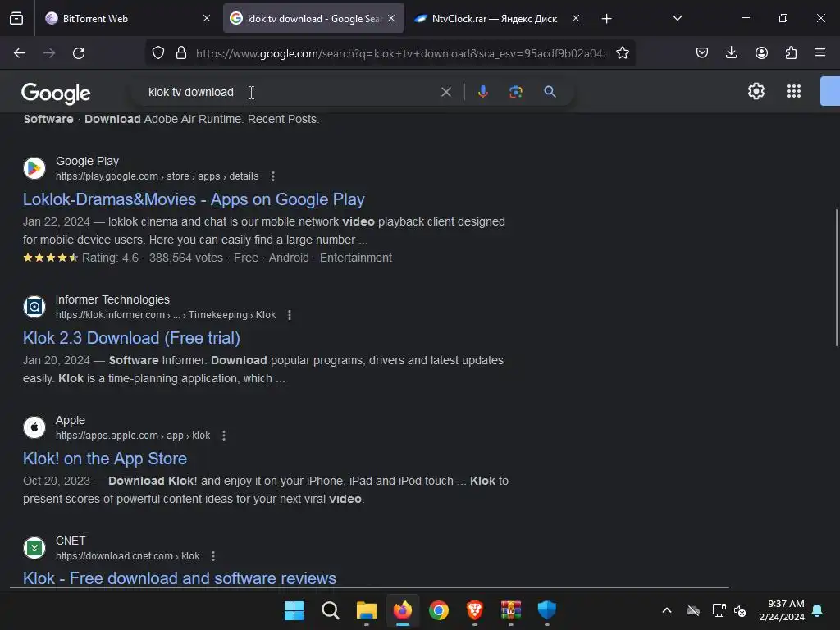Click the klok.informer.com breadcrumb URL
The height and width of the screenshot is (630, 840).
click(x=166, y=315)
